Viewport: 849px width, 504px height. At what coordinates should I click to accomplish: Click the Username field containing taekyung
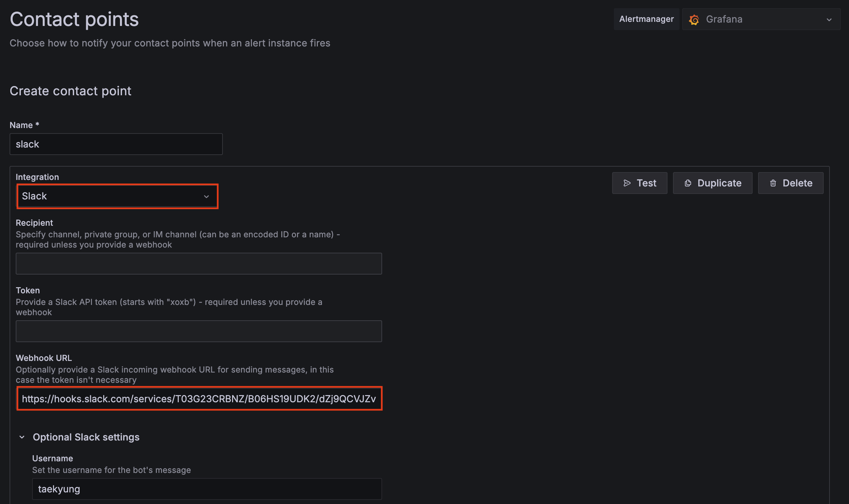(x=207, y=489)
